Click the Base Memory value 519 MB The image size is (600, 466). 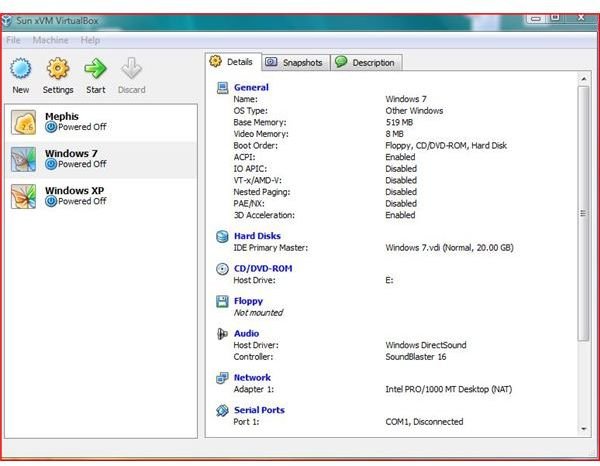tap(399, 122)
